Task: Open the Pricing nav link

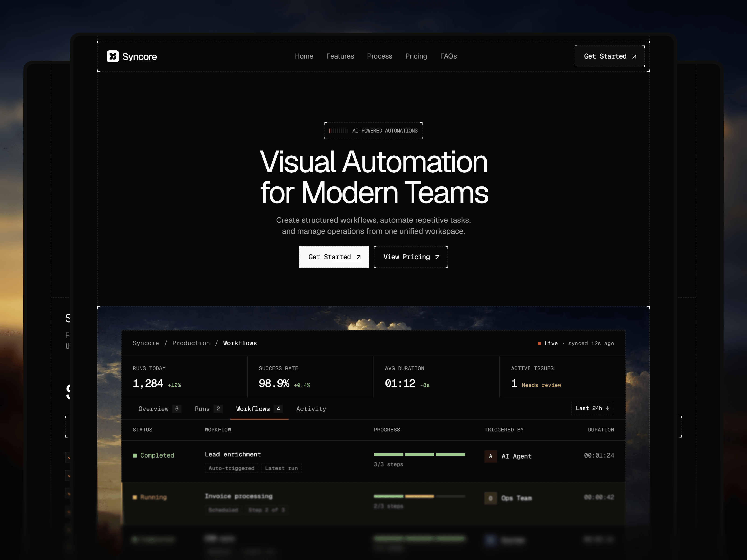Action: tap(416, 56)
